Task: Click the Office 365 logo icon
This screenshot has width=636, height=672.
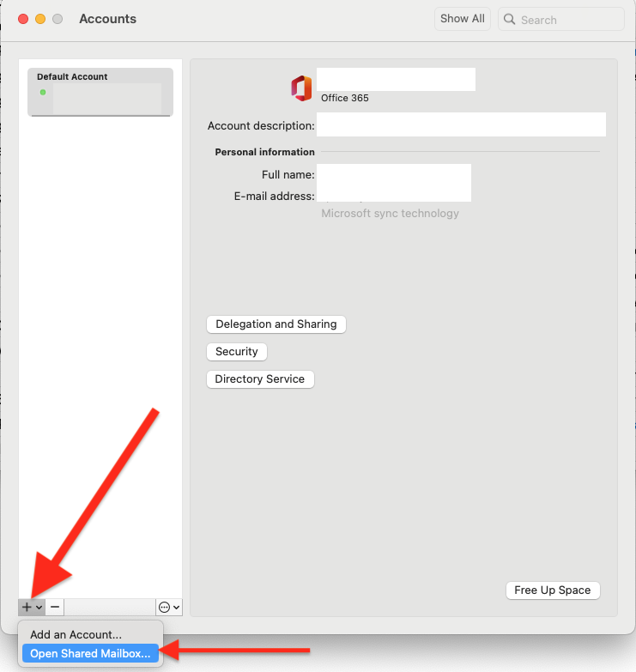Action: point(301,88)
